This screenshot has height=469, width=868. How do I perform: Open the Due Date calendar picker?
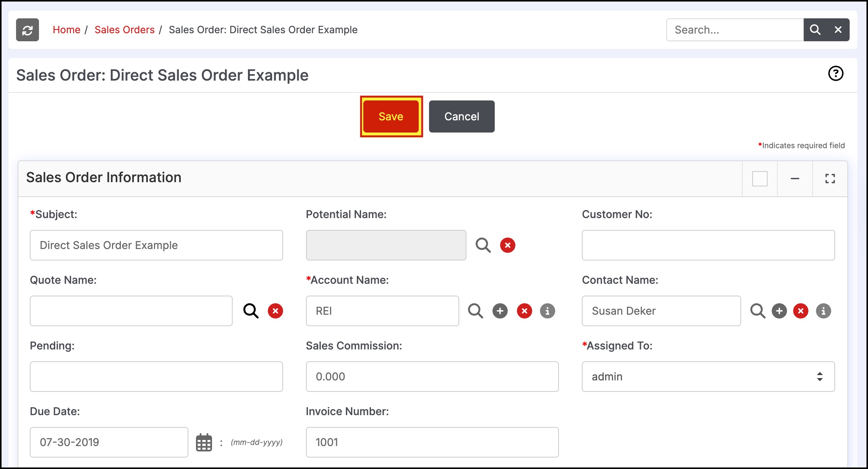point(204,442)
